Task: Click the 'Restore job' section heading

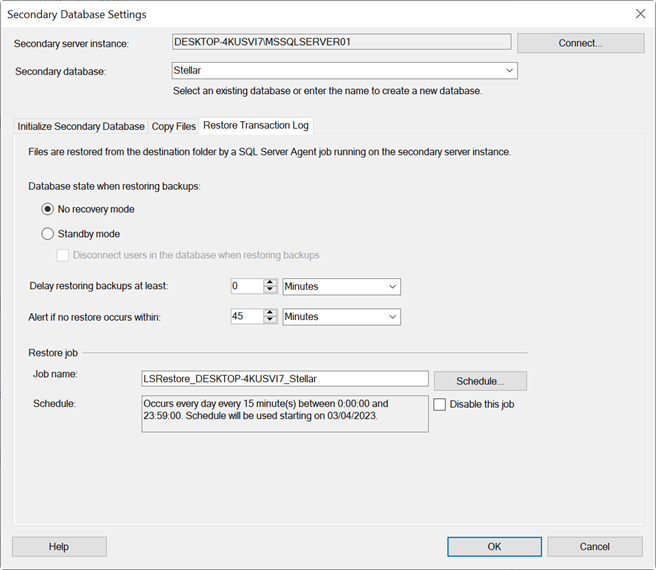Action: tap(53, 353)
